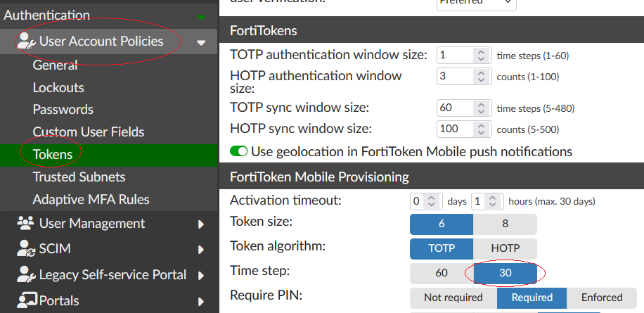
Task: Click the User Management people icon
Action: pyautogui.click(x=26, y=224)
